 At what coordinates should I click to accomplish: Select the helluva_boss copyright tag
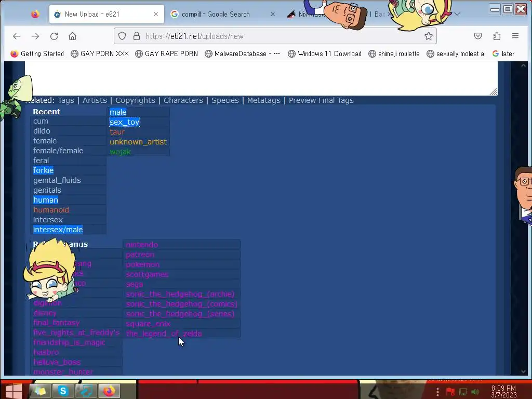tap(57, 362)
